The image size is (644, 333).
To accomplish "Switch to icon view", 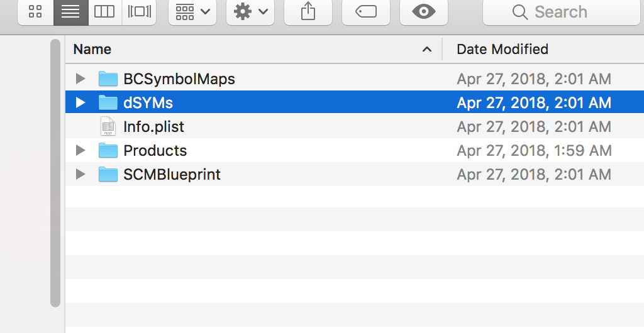I will tap(36, 12).
